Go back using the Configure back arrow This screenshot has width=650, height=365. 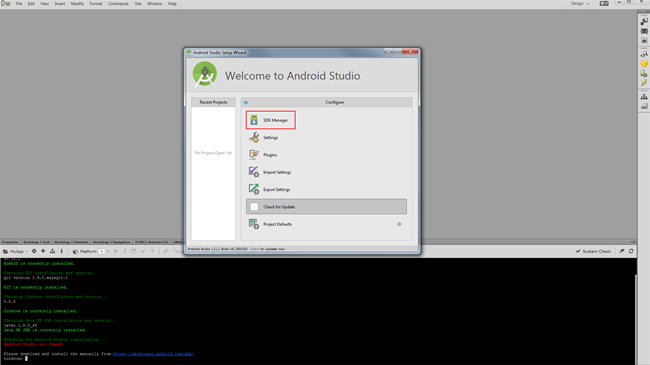246,102
